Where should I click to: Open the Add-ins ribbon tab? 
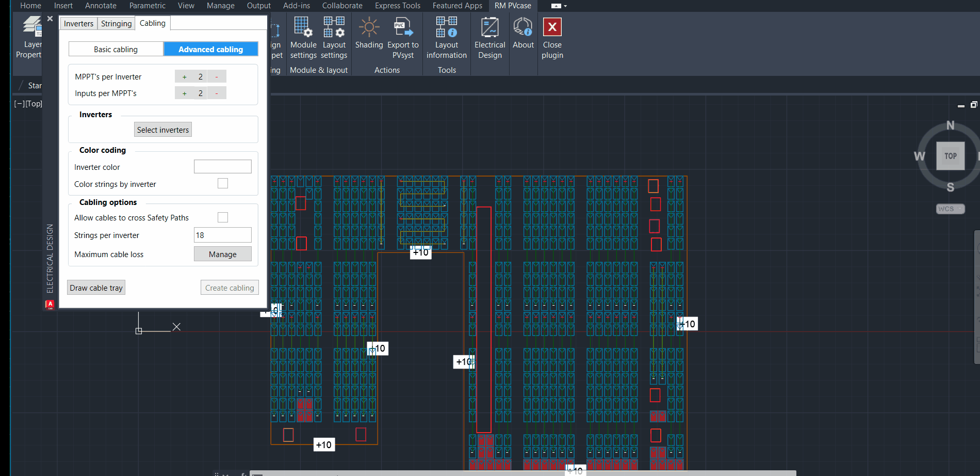coord(296,6)
